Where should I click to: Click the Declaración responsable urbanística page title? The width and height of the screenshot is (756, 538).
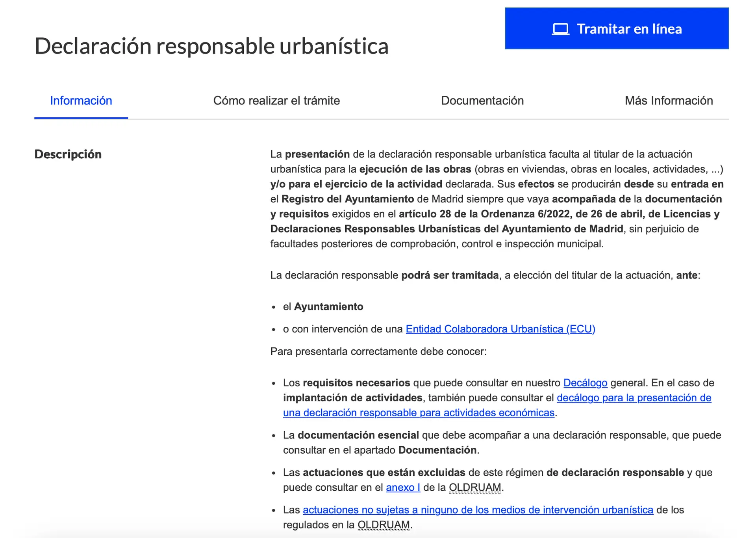click(x=211, y=46)
